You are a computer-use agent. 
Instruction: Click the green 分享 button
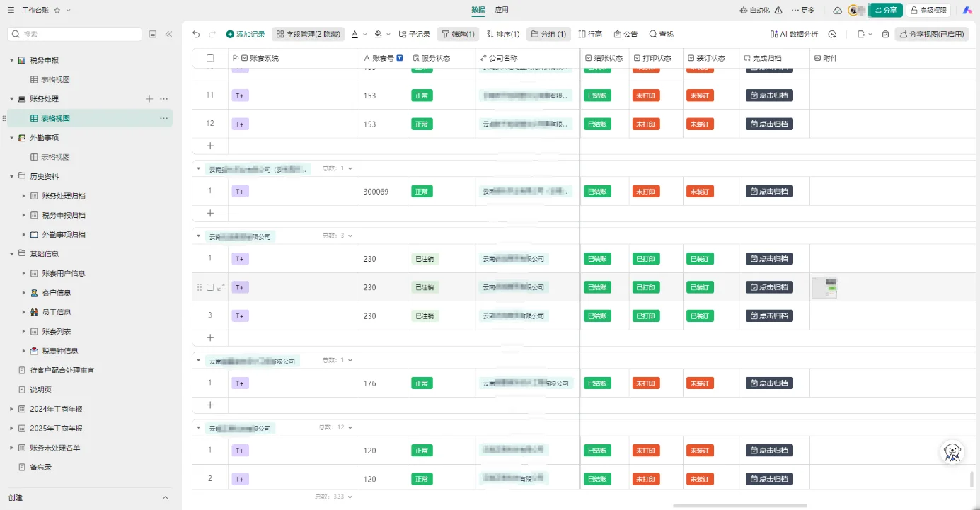pyautogui.click(x=886, y=11)
